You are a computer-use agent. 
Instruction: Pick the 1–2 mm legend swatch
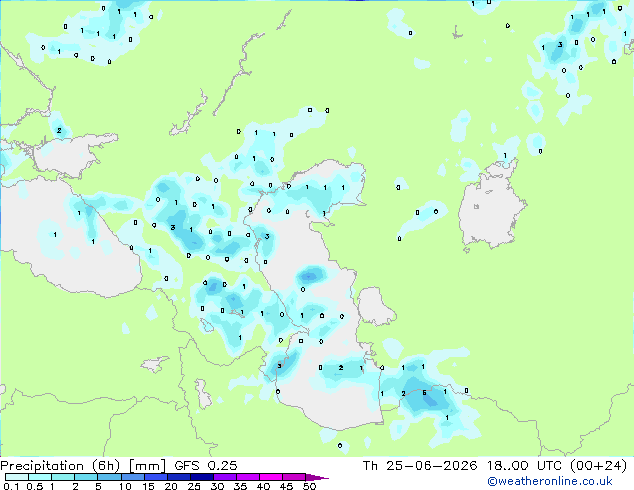[63, 477]
